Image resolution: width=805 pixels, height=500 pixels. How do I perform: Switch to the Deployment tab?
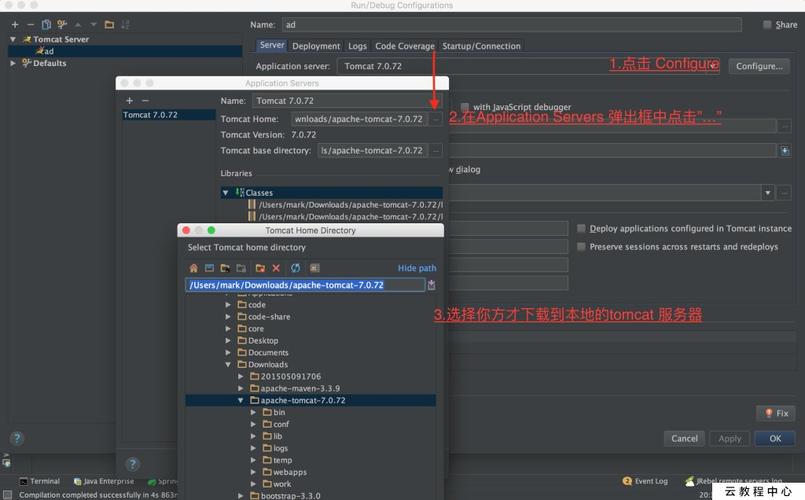316,46
